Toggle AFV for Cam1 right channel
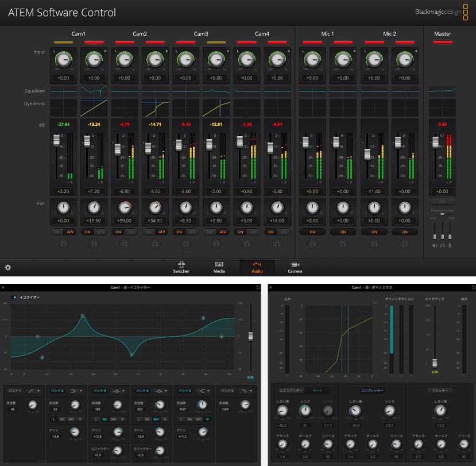This screenshot has height=466, width=476. pos(100,232)
